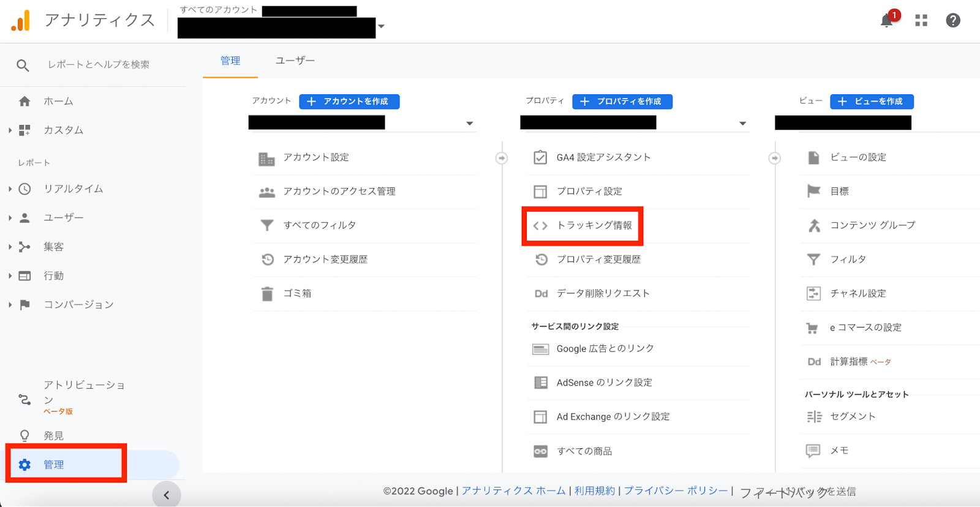The height and width of the screenshot is (507, 980).
Task: Click the コンテンツ グループ icon
Action: click(814, 225)
